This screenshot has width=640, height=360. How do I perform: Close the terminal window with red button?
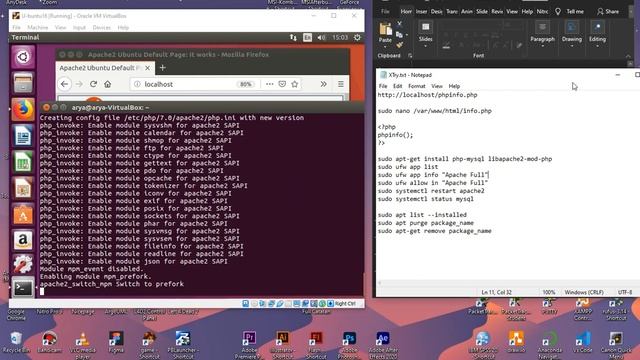click(x=46, y=107)
